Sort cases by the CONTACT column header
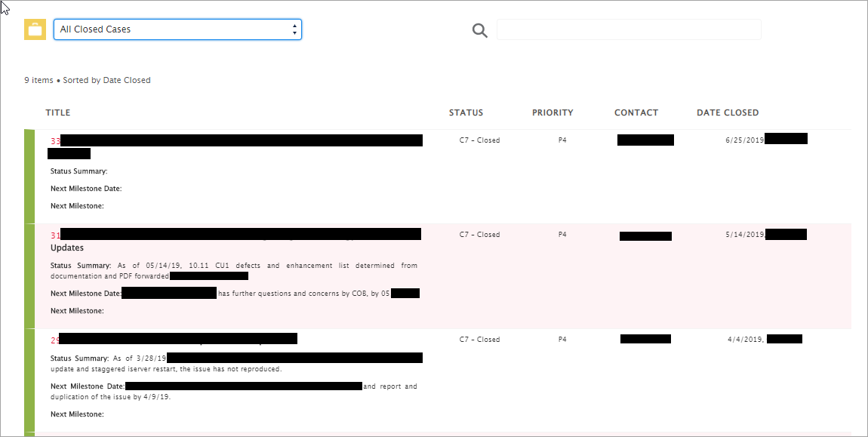 (636, 112)
